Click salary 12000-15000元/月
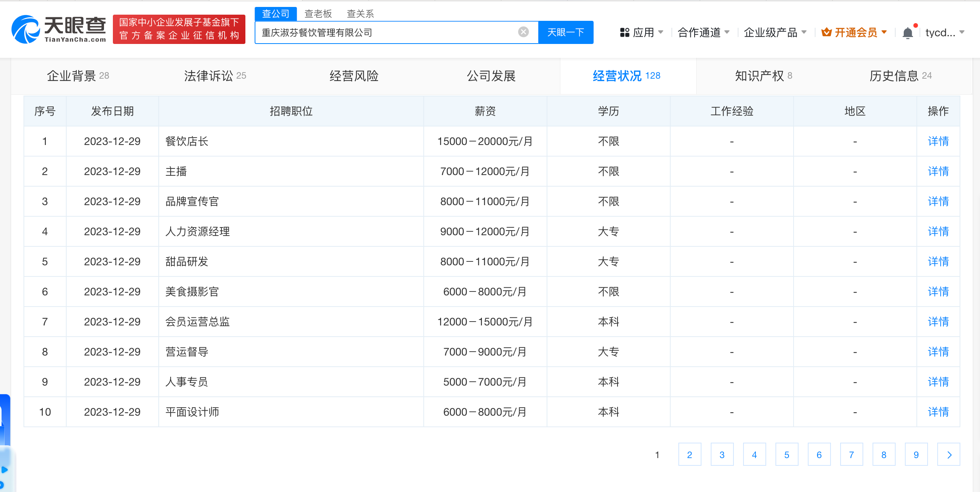The image size is (980, 492). [x=485, y=322]
